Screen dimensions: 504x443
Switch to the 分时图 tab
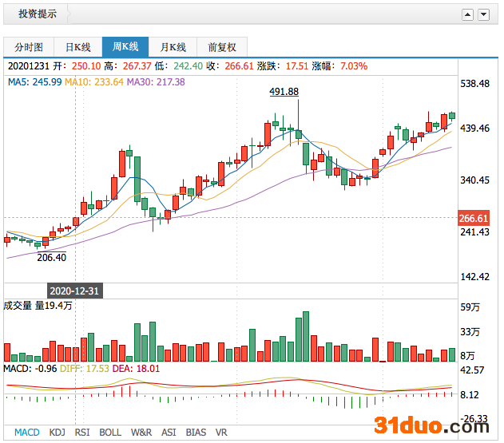(29, 47)
